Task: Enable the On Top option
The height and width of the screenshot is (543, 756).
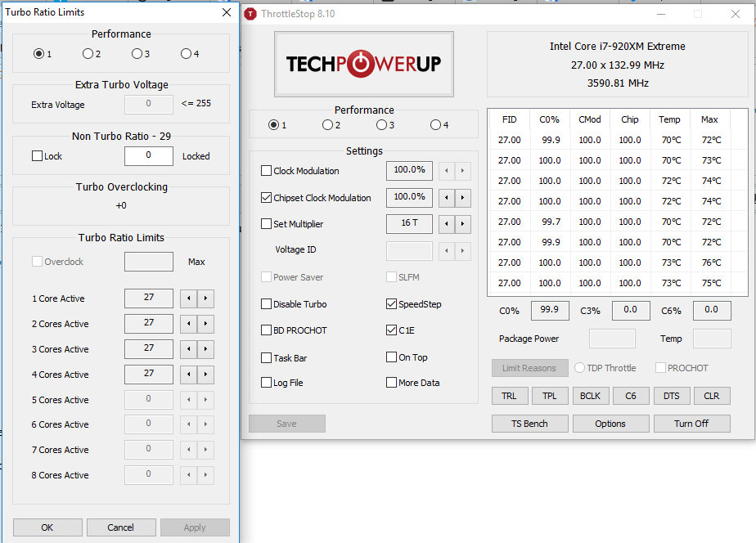Action: click(391, 357)
